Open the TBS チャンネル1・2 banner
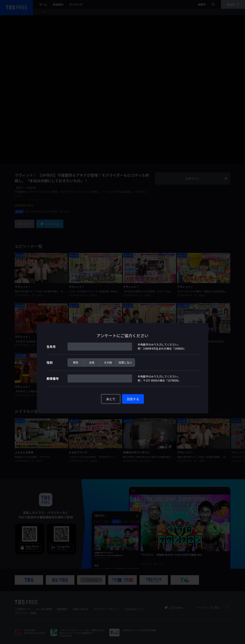 [122, 580]
